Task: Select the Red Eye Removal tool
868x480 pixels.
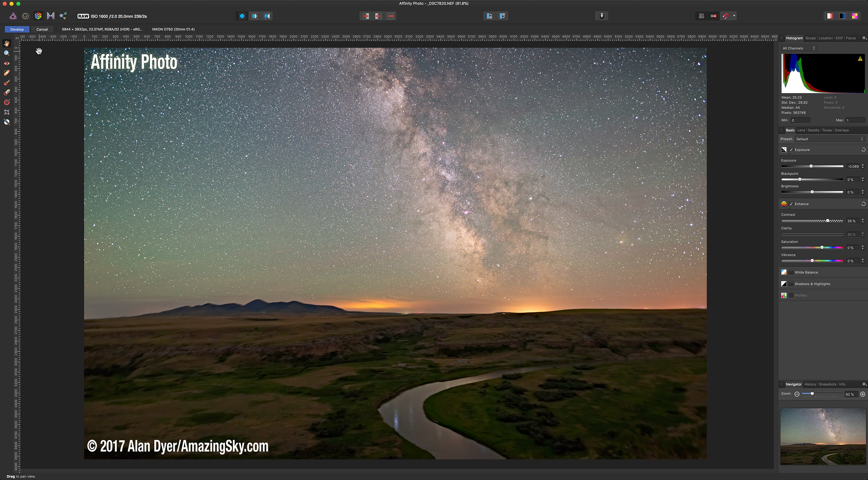Action: [x=6, y=63]
